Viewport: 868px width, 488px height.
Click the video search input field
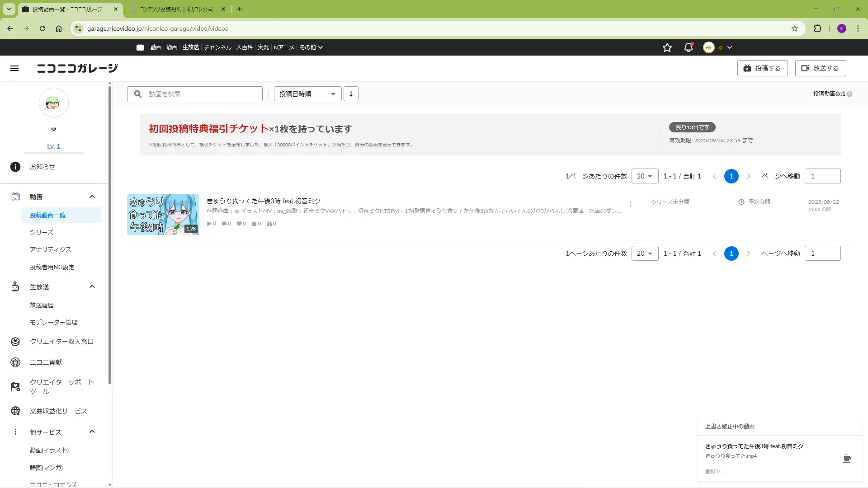point(201,94)
